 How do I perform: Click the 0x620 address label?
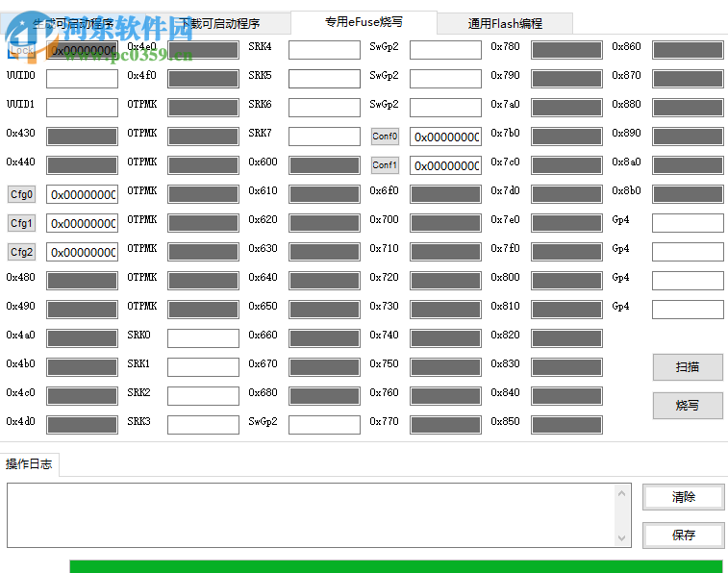(263, 219)
